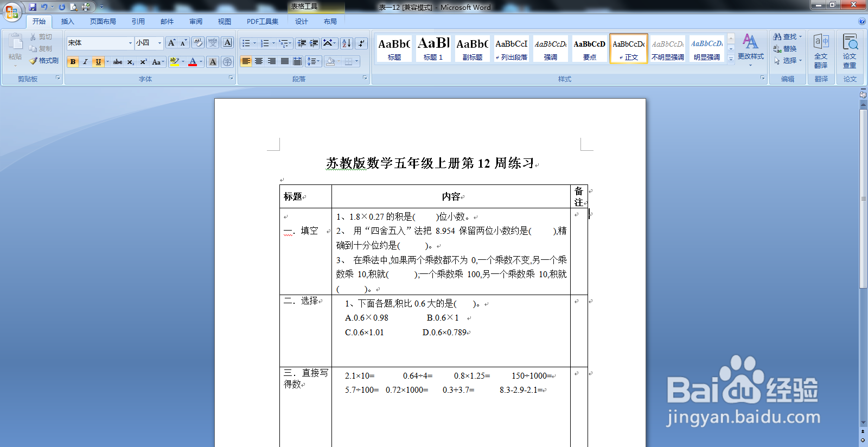Open the line spacing dropdown
Viewport: 868px width, 447px height.
click(x=314, y=61)
